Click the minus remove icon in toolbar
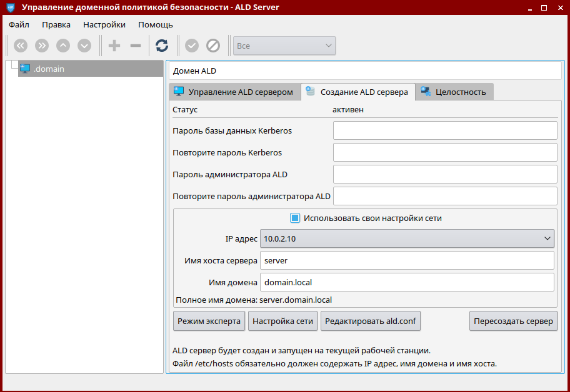Screen dimensions: 570x392 click(x=136, y=46)
